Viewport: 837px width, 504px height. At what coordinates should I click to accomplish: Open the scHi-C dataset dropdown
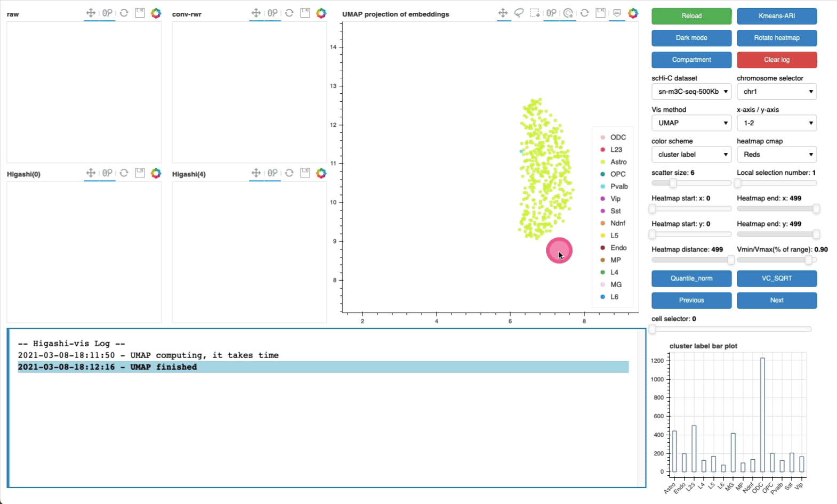[691, 92]
